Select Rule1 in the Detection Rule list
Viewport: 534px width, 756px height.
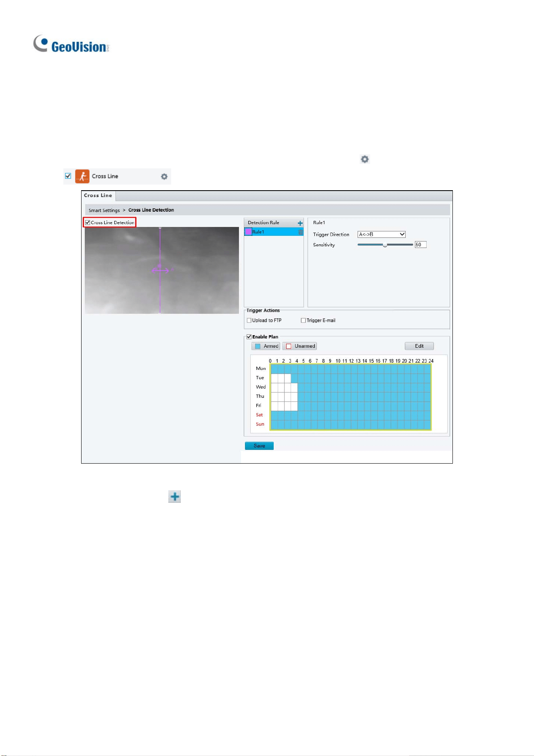pos(274,232)
